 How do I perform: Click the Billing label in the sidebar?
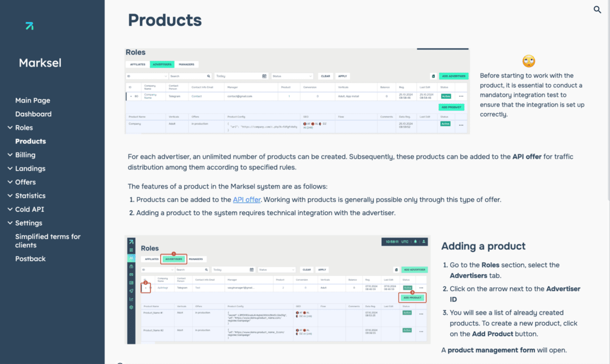click(25, 155)
